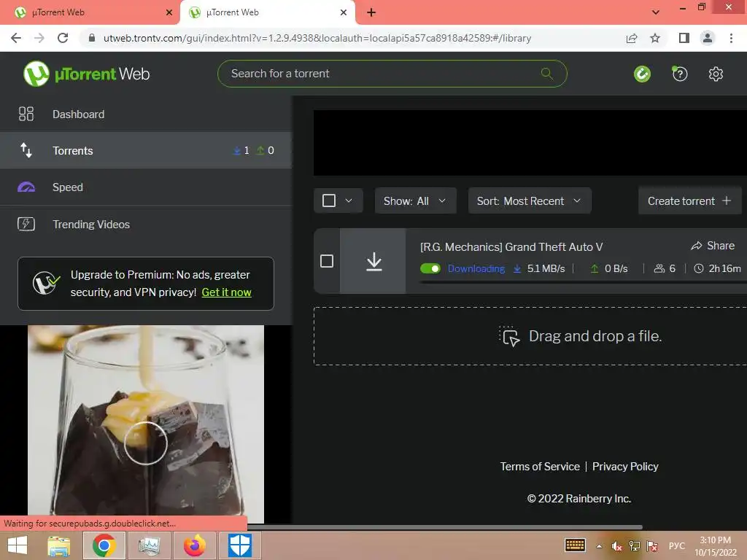Open the Dashboard menu item

146,114
